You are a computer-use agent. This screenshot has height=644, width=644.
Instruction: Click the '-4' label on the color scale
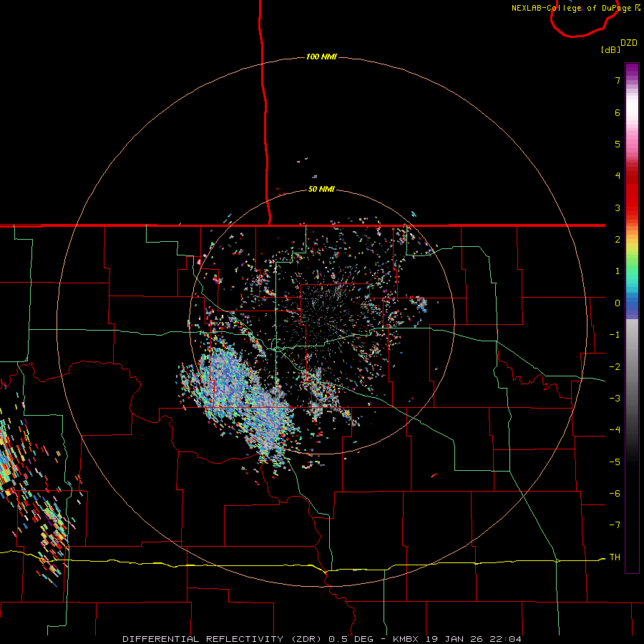615,430
